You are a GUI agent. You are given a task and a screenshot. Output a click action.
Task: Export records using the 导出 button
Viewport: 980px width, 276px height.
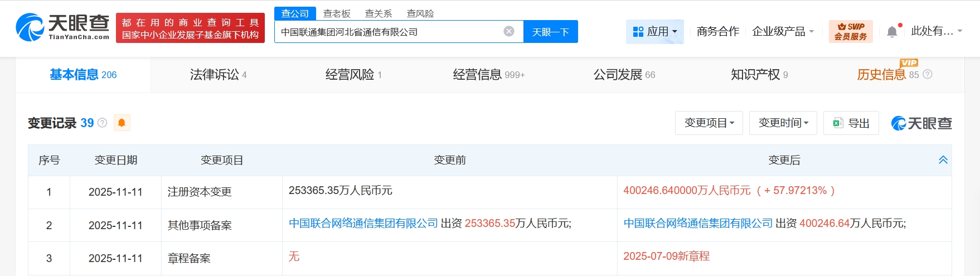pyautogui.click(x=851, y=123)
